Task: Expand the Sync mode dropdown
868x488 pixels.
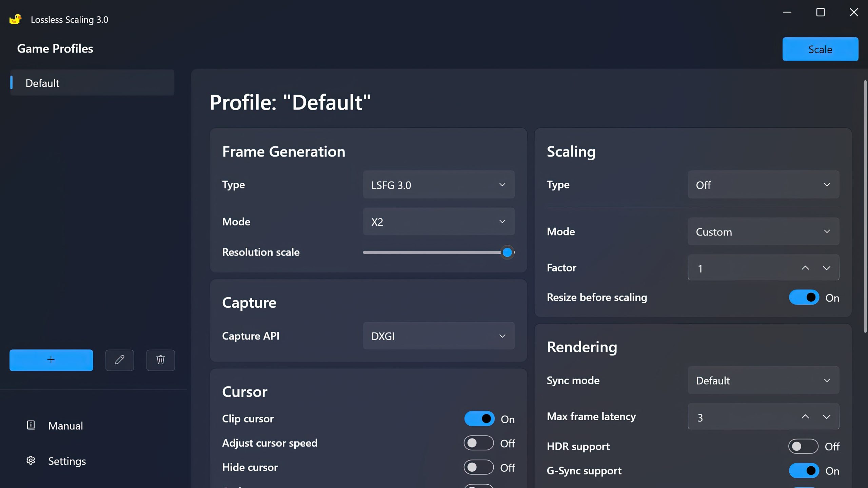Action: pos(764,380)
